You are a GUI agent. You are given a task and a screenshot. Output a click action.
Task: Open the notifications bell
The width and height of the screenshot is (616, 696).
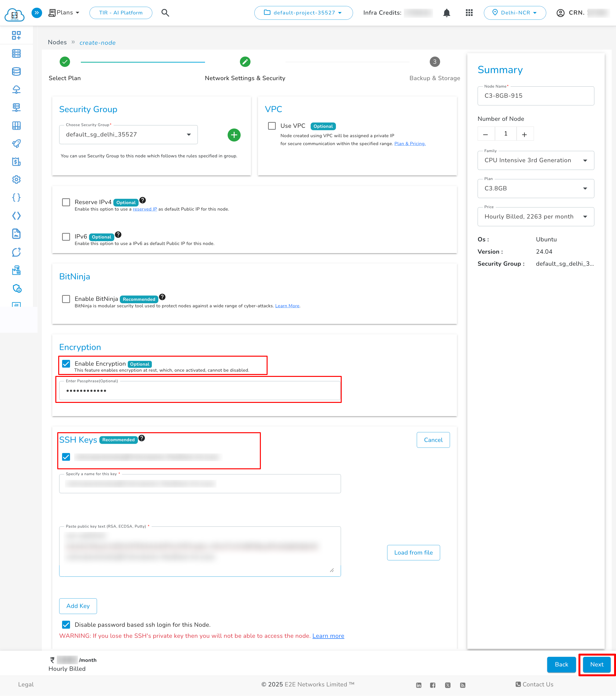(446, 13)
